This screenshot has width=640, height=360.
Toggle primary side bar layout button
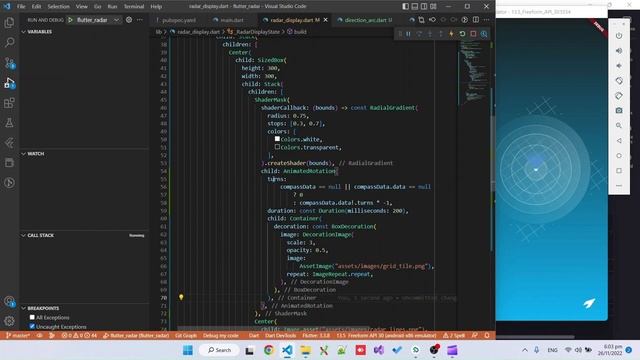tap(405, 7)
